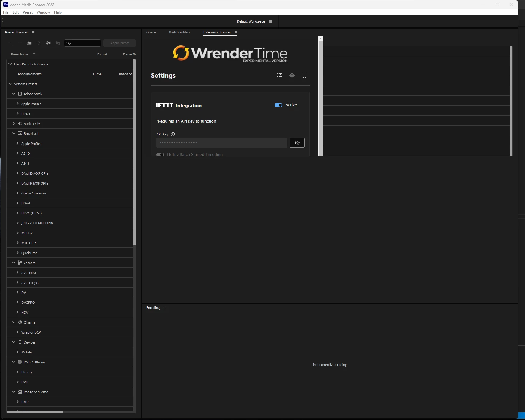The width and height of the screenshot is (525, 420).
Task: Click the Camera category icon
Action: click(20, 263)
